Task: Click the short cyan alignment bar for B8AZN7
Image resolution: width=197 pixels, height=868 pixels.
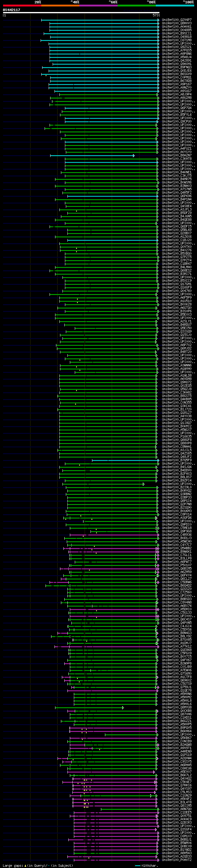Action: 92,155
